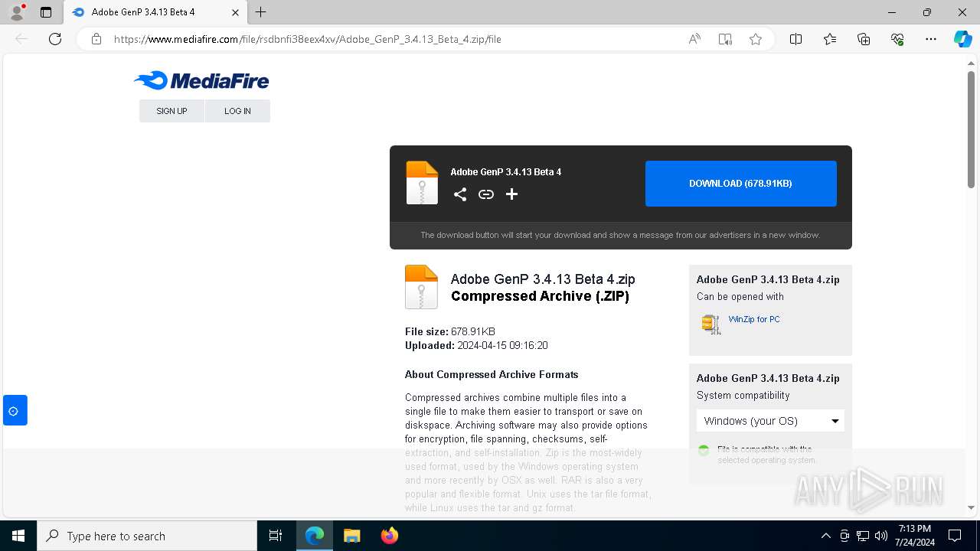Open the WinZip for PC link

click(x=754, y=319)
